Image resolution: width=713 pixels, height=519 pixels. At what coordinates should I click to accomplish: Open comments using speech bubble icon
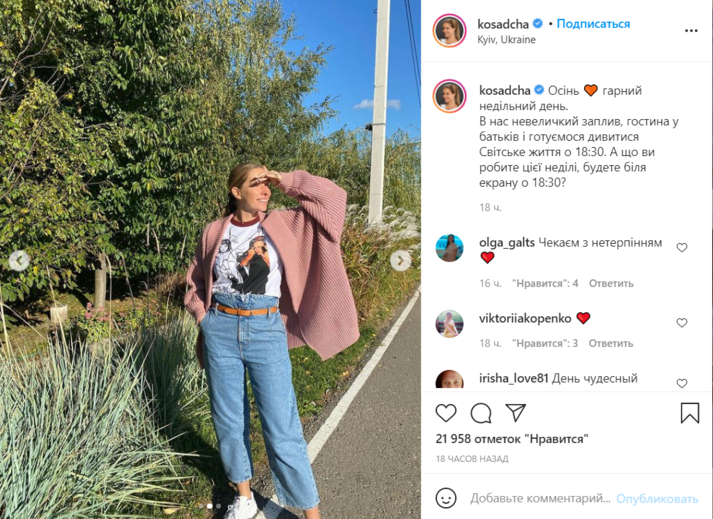(481, 413)
